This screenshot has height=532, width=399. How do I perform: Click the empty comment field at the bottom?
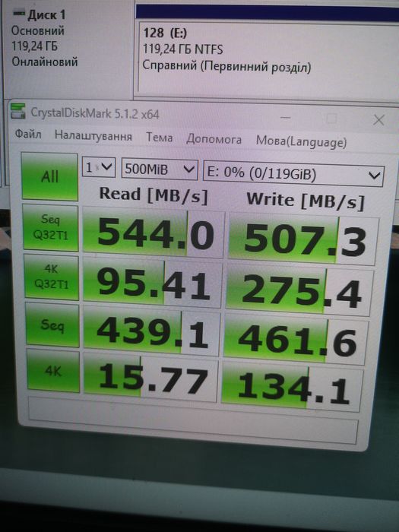click(193, 421)
